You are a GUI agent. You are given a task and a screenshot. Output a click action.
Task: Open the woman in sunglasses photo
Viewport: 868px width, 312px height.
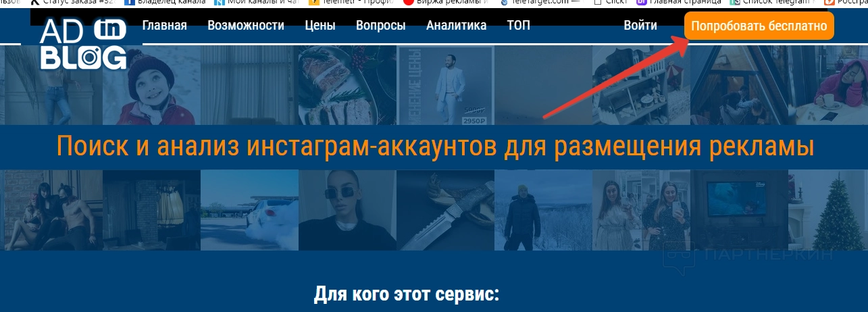point(347,210)
